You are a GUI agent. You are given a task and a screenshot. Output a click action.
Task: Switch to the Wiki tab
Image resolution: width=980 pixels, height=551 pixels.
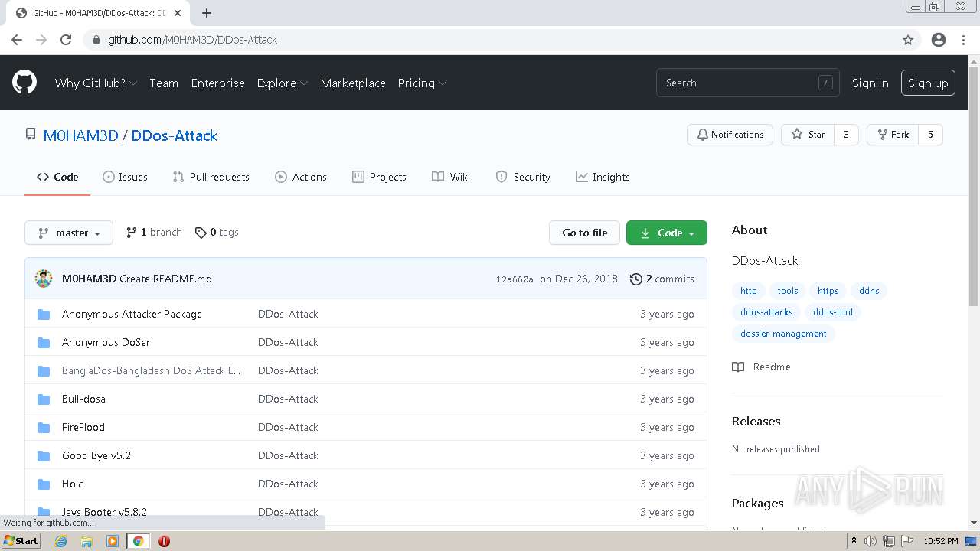point(451,177)
